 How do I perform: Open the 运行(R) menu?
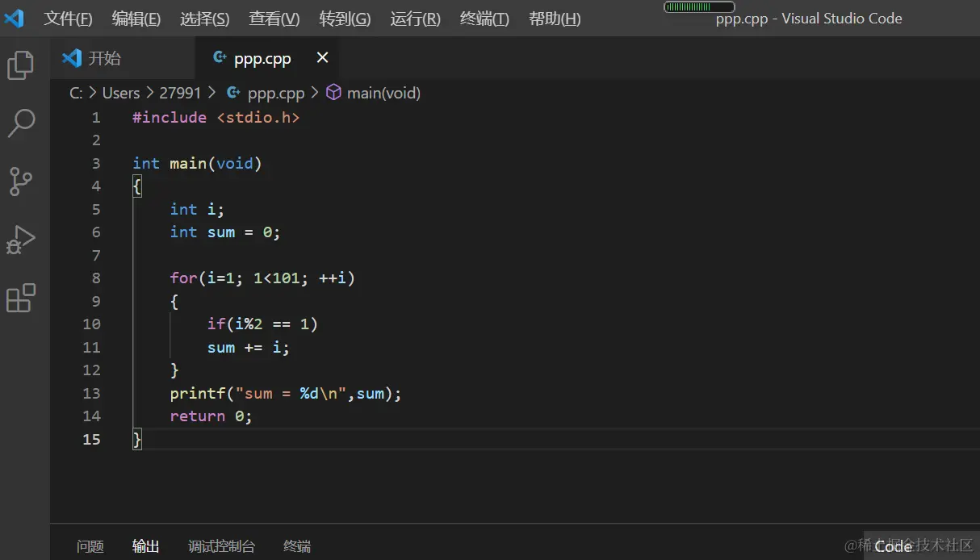click(x=415, y=19)
